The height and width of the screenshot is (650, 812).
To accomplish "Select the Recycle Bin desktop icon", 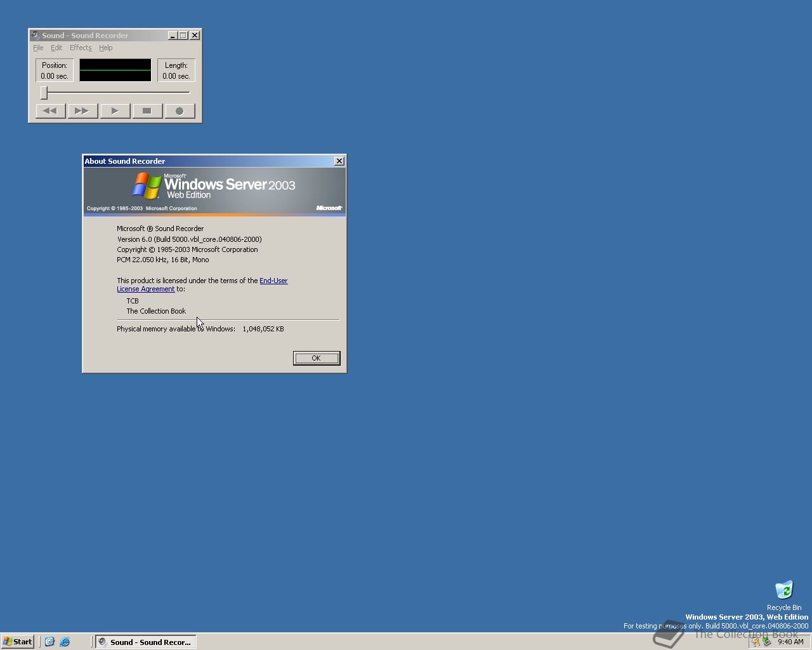I will [x=784, y=595].
